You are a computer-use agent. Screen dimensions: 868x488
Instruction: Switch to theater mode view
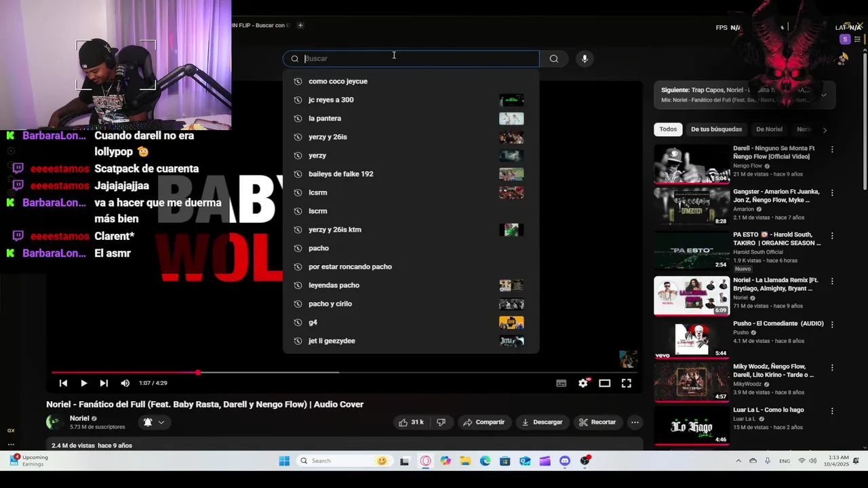point(605,383)
